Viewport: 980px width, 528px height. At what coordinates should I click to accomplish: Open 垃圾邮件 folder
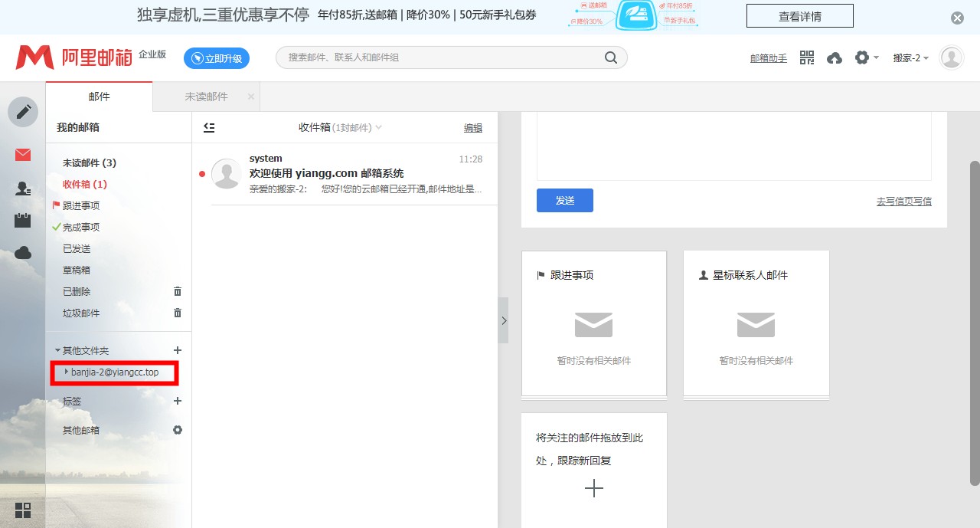(81, 313)
